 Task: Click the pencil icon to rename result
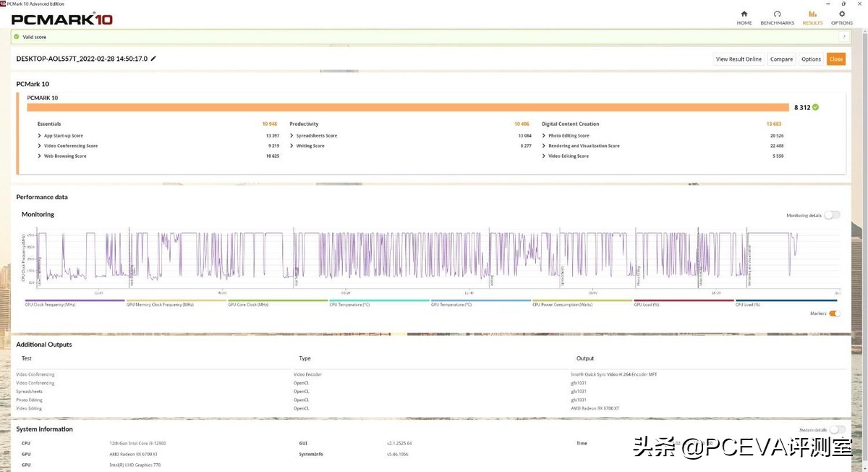[x=153, y=59]
